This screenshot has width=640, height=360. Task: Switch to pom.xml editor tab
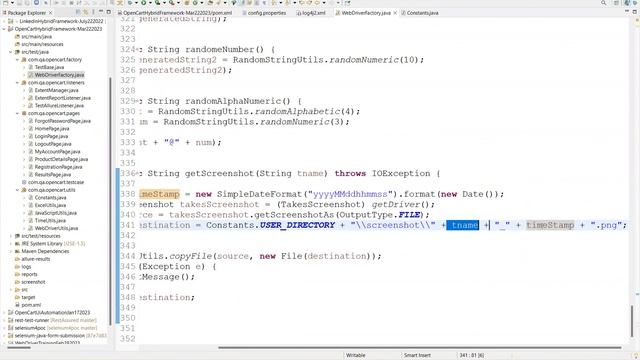pos(177,13)
